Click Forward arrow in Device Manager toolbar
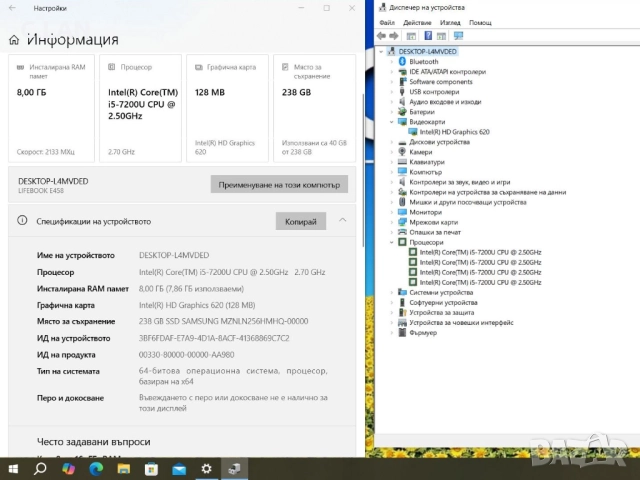Viewport: 640px width, 480px height. tap(393, 36)
